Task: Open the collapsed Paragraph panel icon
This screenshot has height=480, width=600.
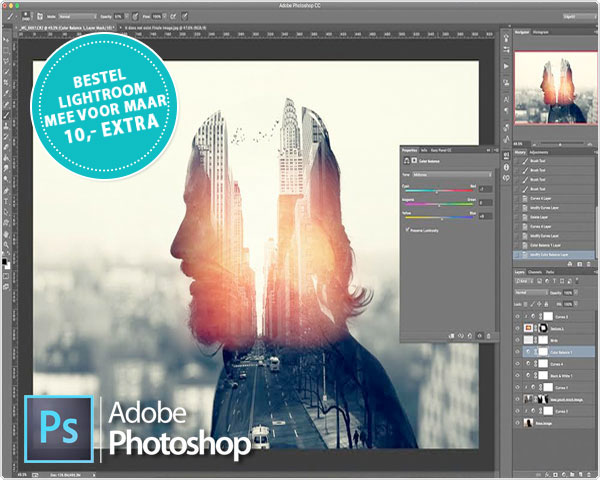Action: coord(506,111)
